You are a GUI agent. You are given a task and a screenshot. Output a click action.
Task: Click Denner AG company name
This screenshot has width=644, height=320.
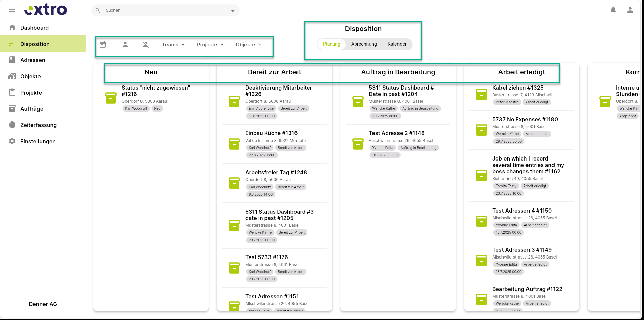click(x=43, y=304)
